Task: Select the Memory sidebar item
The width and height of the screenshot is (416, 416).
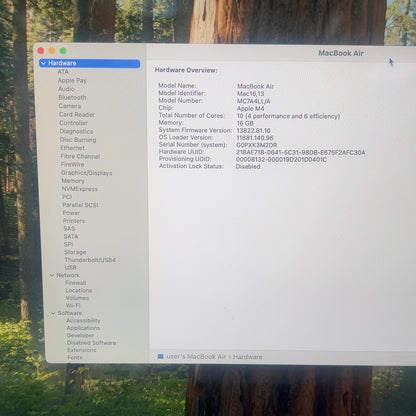Action: (73, 181)
